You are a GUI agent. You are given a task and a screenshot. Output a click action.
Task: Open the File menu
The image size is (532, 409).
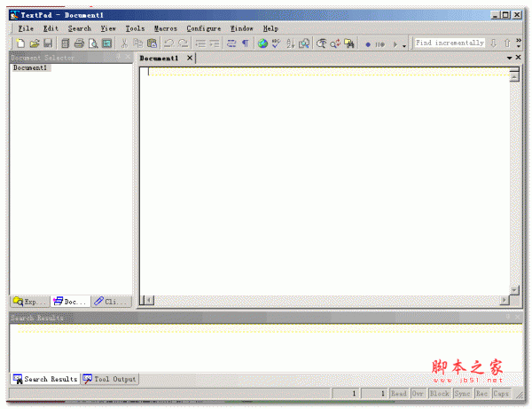click(x=26, y=28)
